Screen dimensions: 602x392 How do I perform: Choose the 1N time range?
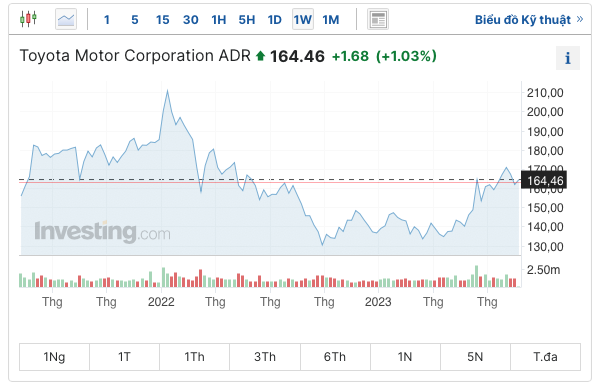tap(405, 357)
